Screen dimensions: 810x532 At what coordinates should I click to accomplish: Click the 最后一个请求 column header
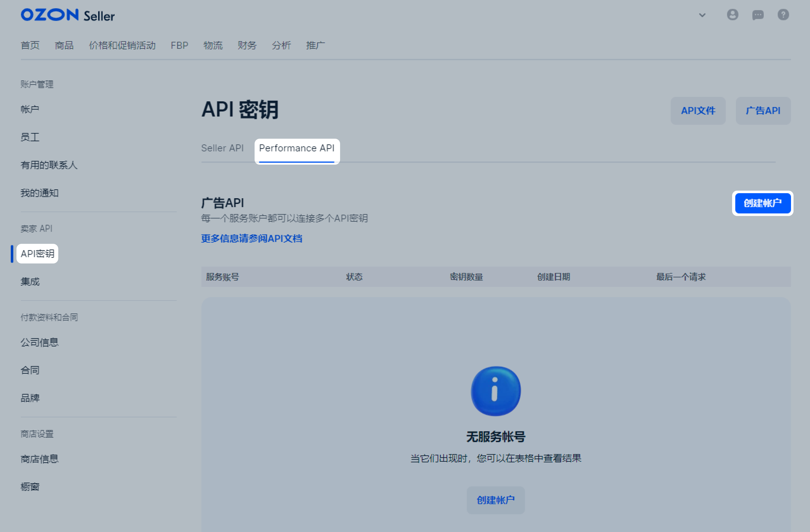point(681,277)
